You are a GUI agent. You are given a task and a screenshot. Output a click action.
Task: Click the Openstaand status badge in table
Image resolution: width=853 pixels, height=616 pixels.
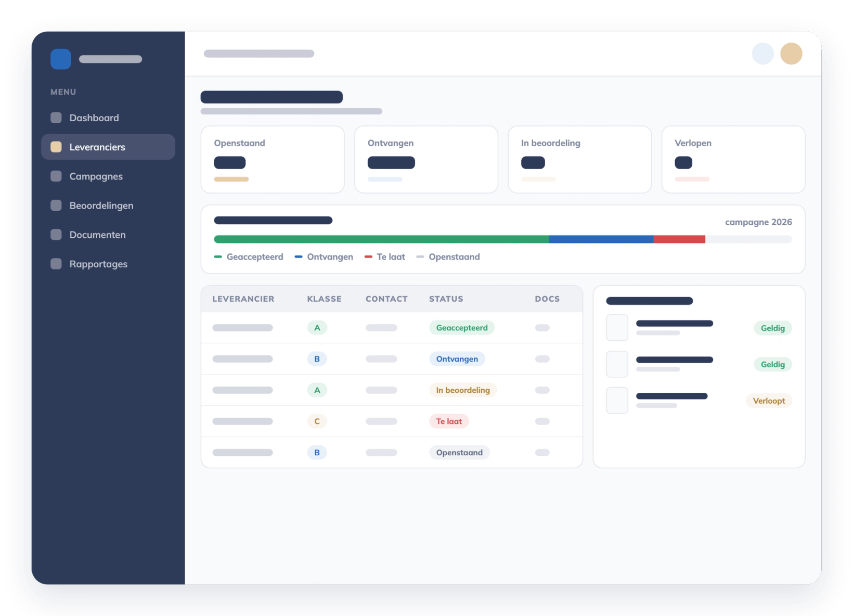(459, 453)
